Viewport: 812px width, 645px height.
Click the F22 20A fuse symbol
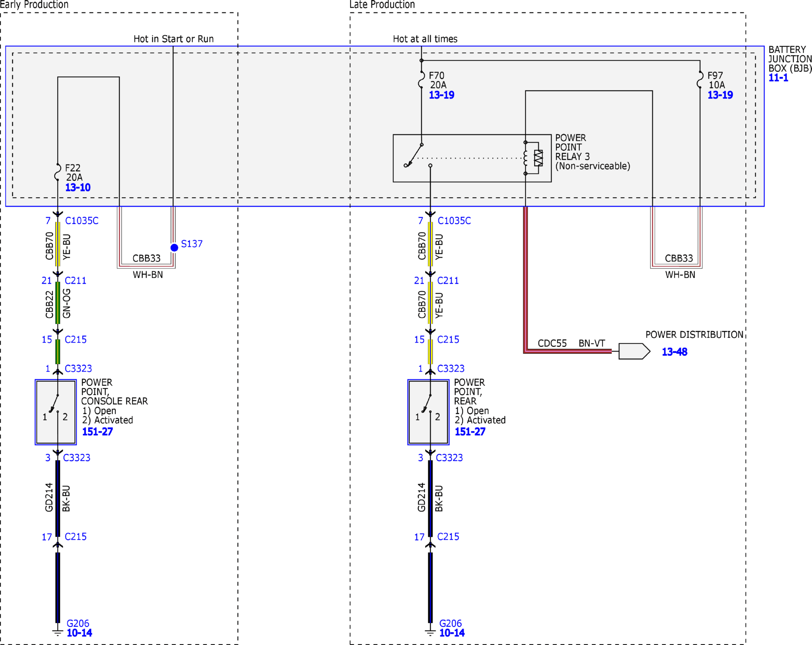58,172
